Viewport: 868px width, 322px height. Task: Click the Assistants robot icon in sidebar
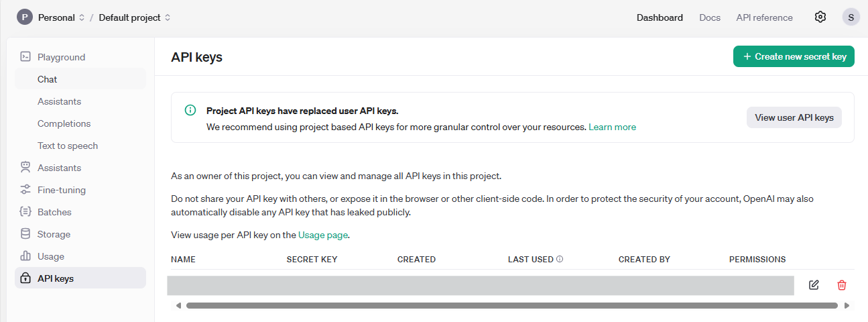[x=25, y=168]
